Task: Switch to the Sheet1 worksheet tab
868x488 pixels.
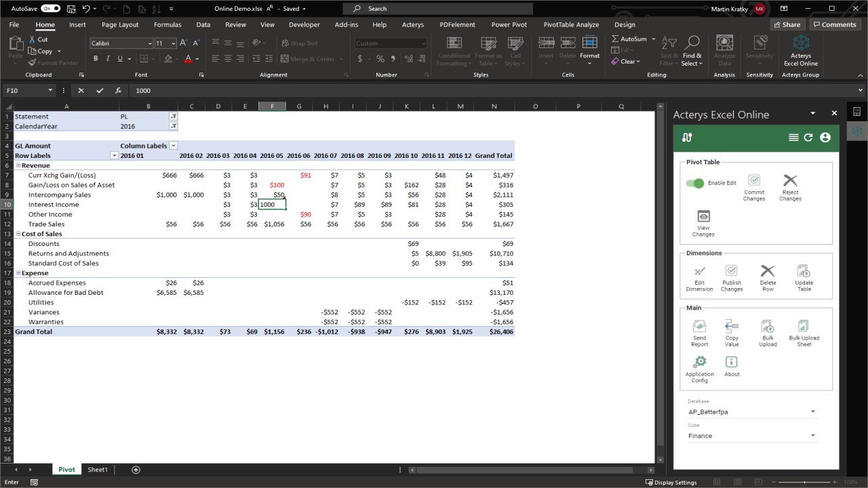Action: [98, 470]
